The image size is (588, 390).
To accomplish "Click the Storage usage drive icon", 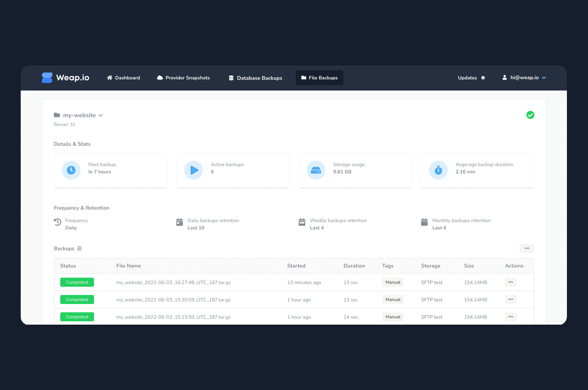I will (x=316, y=170).
